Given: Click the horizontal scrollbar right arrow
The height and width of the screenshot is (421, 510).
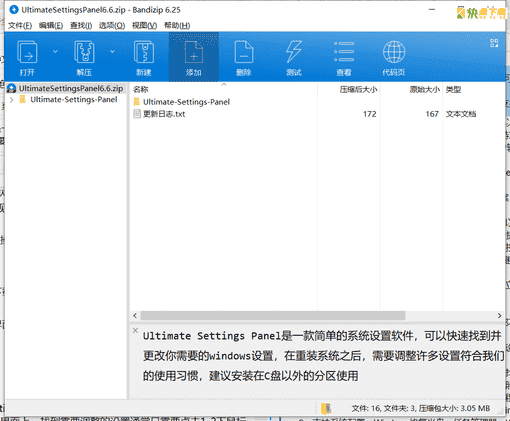Looking at the screenshot, I should pyautogui.click(x=499, y=315).
